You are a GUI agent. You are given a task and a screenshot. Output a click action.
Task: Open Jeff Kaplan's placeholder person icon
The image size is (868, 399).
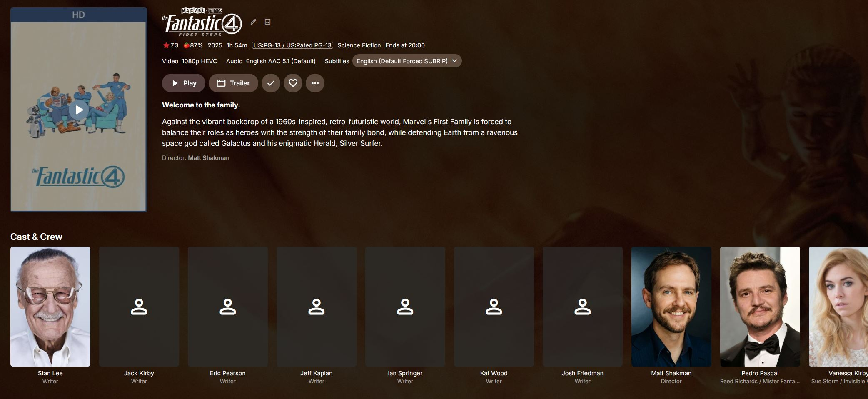317,307
